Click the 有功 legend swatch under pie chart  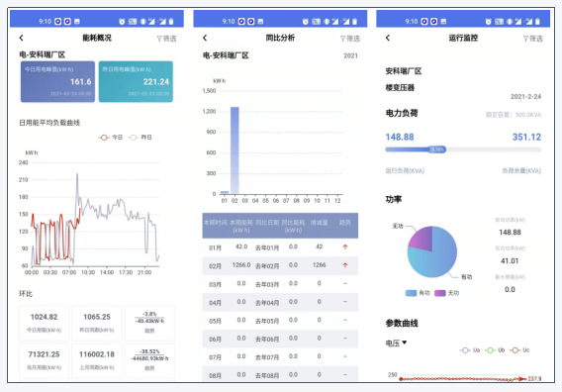point(411,293)
